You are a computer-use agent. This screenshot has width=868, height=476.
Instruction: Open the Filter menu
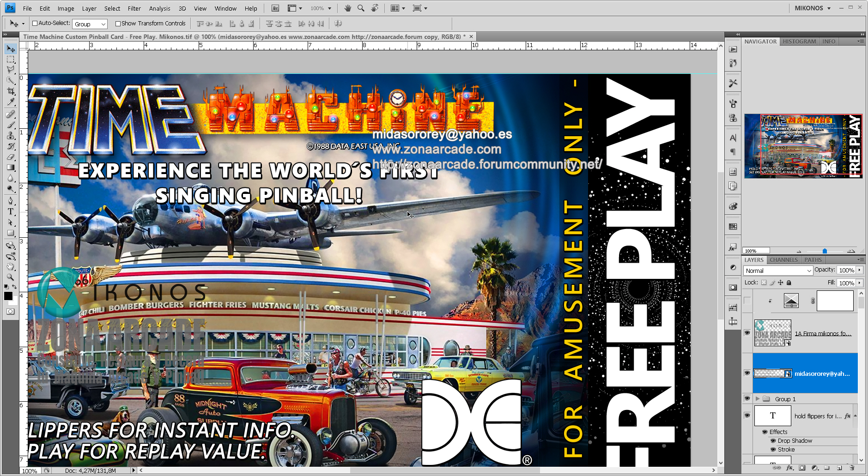[134, 8]
